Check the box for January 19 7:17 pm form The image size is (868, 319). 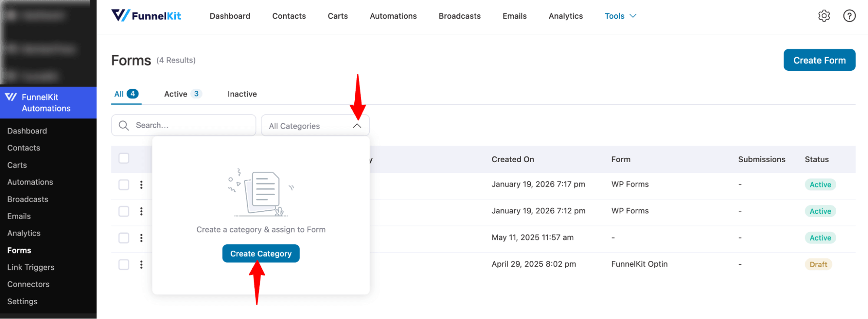(x=124, y=185)
